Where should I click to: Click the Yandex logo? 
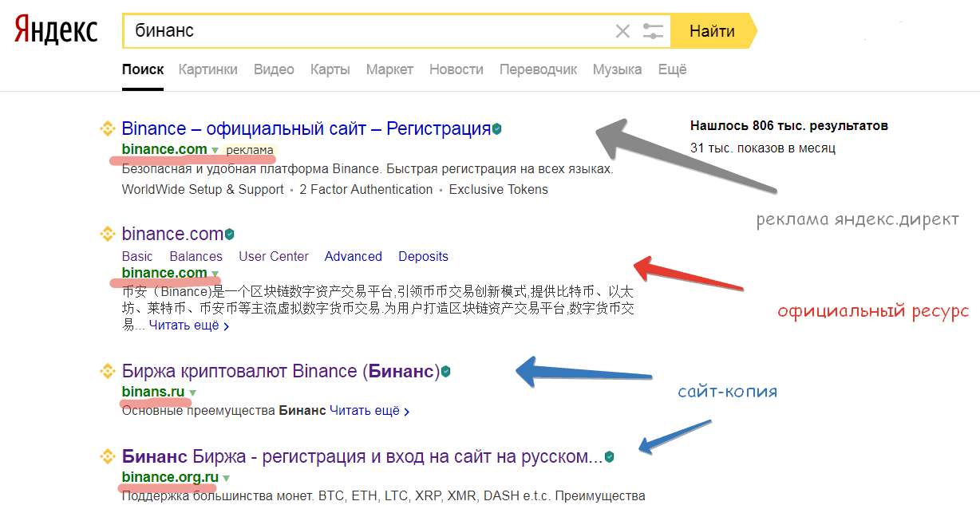point(56,31)
